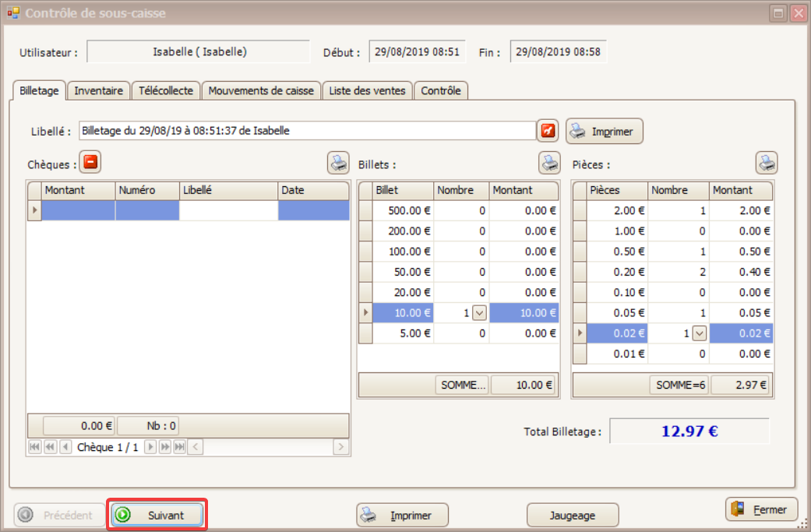Select the 1.00 € pièce row
The width and height of the screenshot is (811, 532).
click(673, 231)
